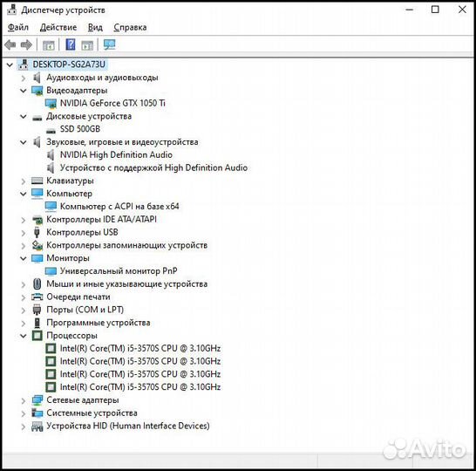476x471 pixels.
Task: Click the scan for hardware changes monitor icon
Action: 109,45
